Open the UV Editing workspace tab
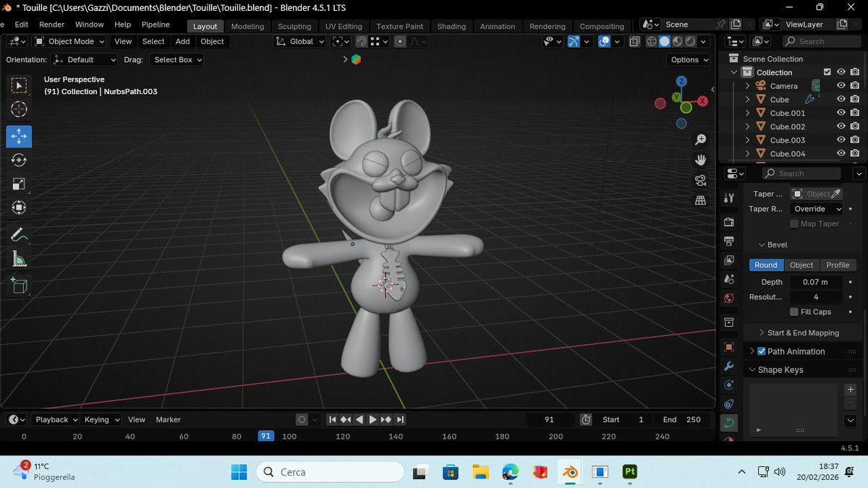The width and height of the screenshot is (868, 488). tap(344, 26)
